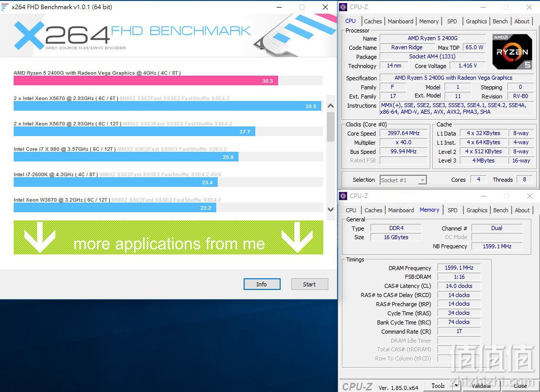Image resolution: width=540 pixels, height=392 pixels.
Task: Open About tab in lower CPU-Z window
Action: click(x=522, y=210)
